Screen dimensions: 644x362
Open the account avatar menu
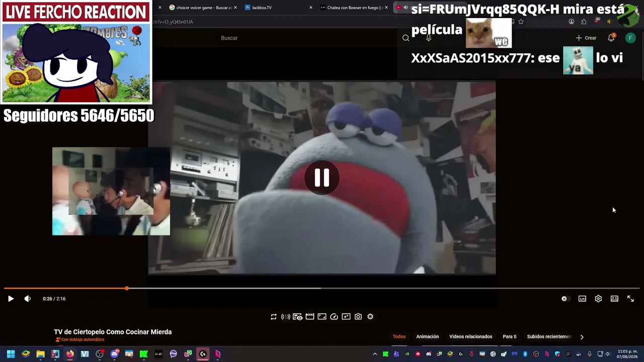coord(630,38)
